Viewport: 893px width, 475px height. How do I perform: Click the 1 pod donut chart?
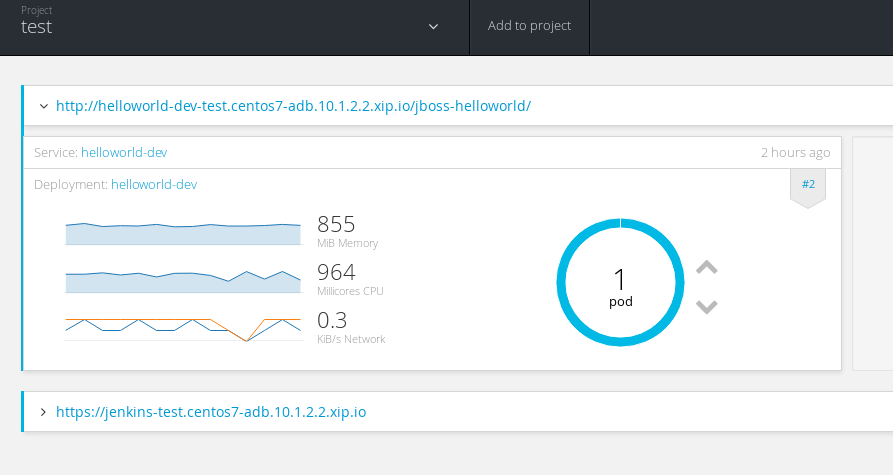pos(620,282)
